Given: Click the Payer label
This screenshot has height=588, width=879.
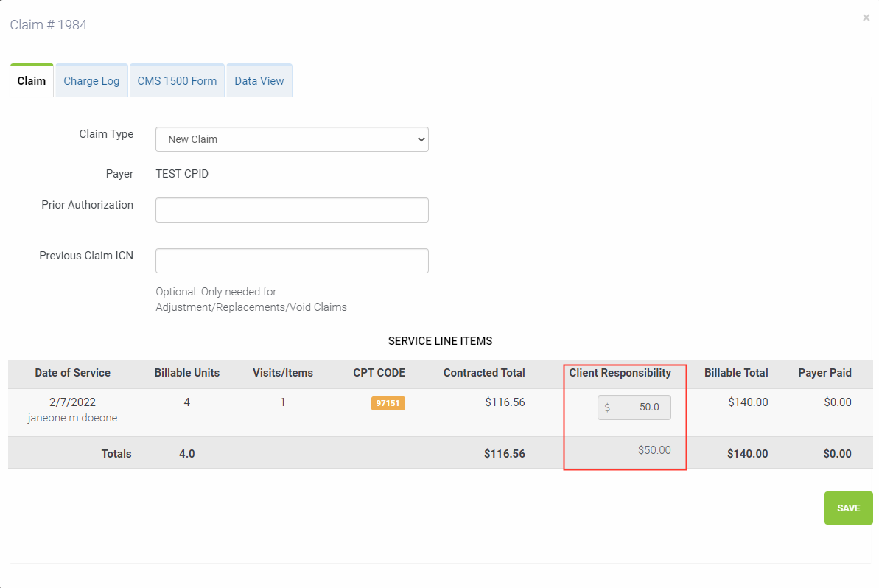Looking at the screenshot, I should 119,174.
